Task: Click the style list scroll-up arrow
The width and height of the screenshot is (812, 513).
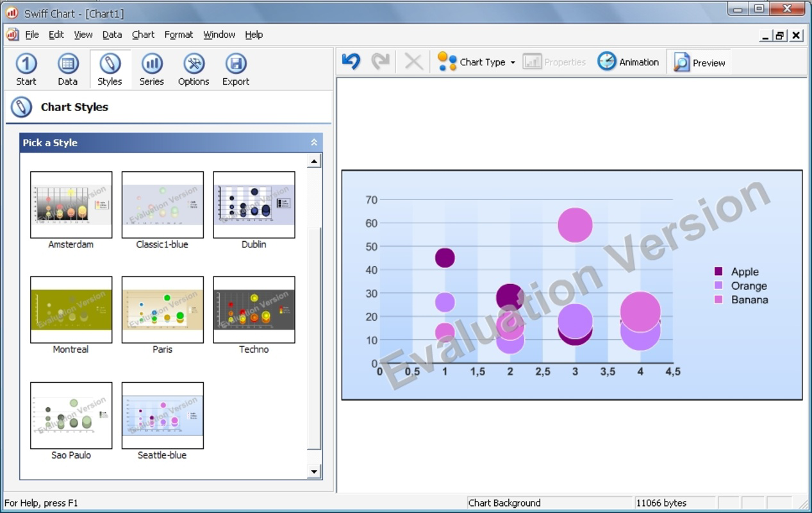Action: click(x=314, y=161)
